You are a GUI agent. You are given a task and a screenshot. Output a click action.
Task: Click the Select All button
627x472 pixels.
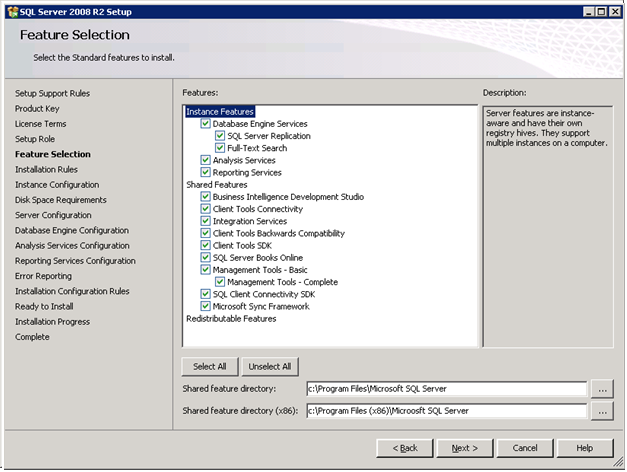[x=210, y=366]
